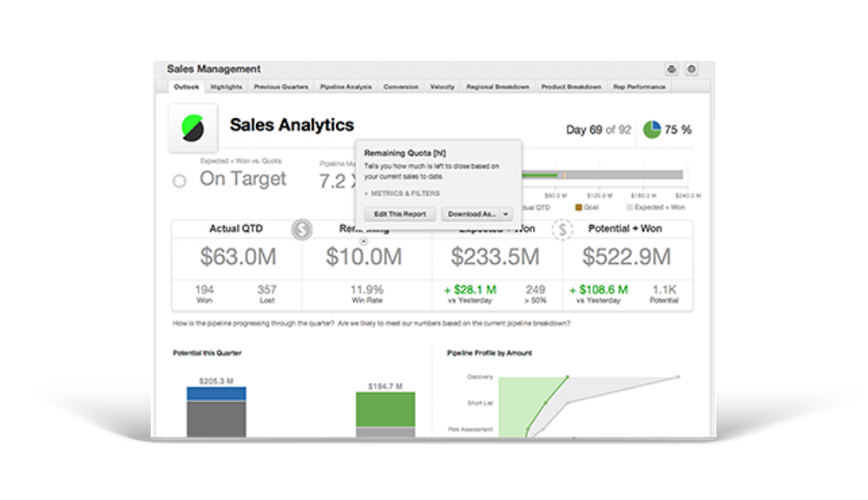Select the Pipeline Analysis tab
Viewport: 868px width, 500px height.
[346, 87]
